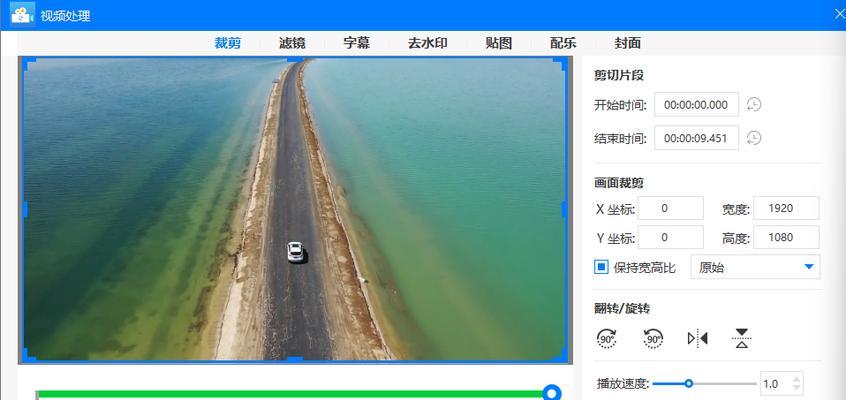Click the 开始时间 input field
This screenshot has height=400, width=846.
point(696,105)
